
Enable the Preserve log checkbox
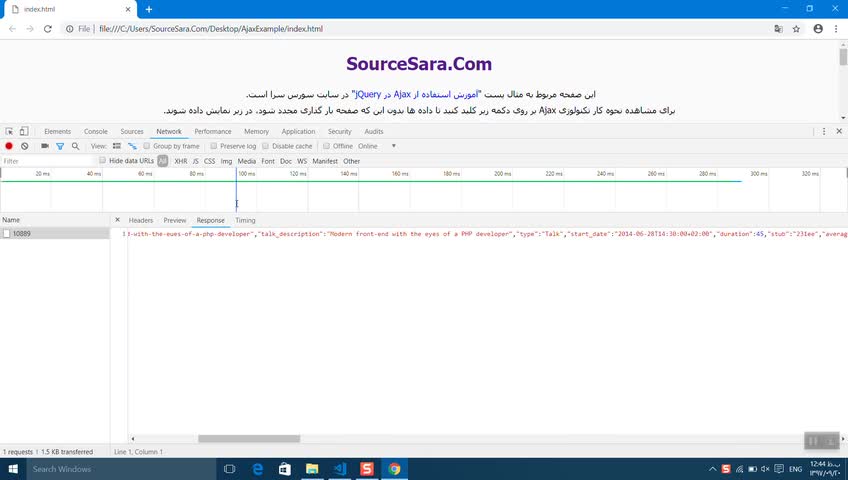[x=214, y=146]
